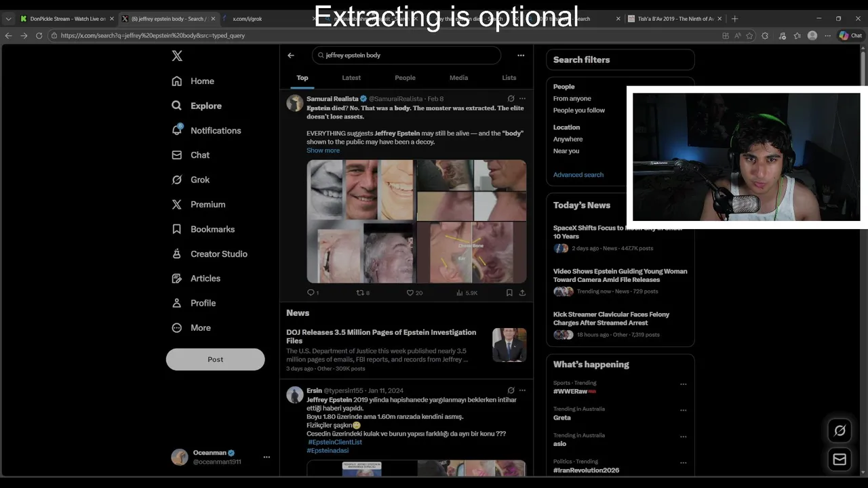
Task: Reply to Samurai Realista post
Action: (313, 293)
